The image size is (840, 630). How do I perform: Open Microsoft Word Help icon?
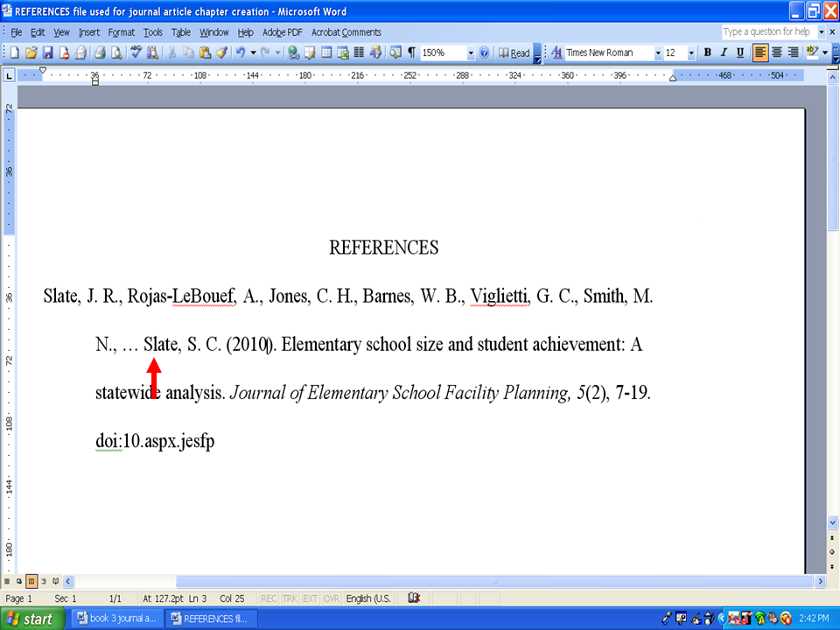pos(484,52)
